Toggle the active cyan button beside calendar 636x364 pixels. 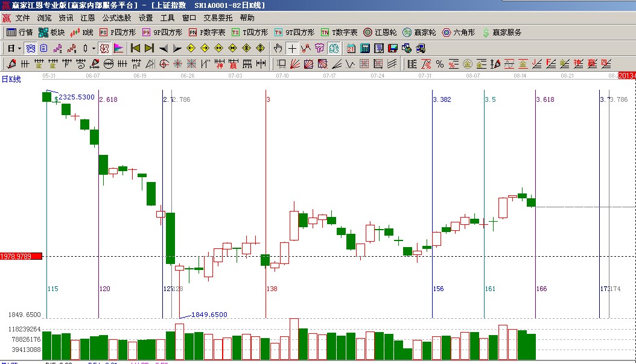point(334,48)
